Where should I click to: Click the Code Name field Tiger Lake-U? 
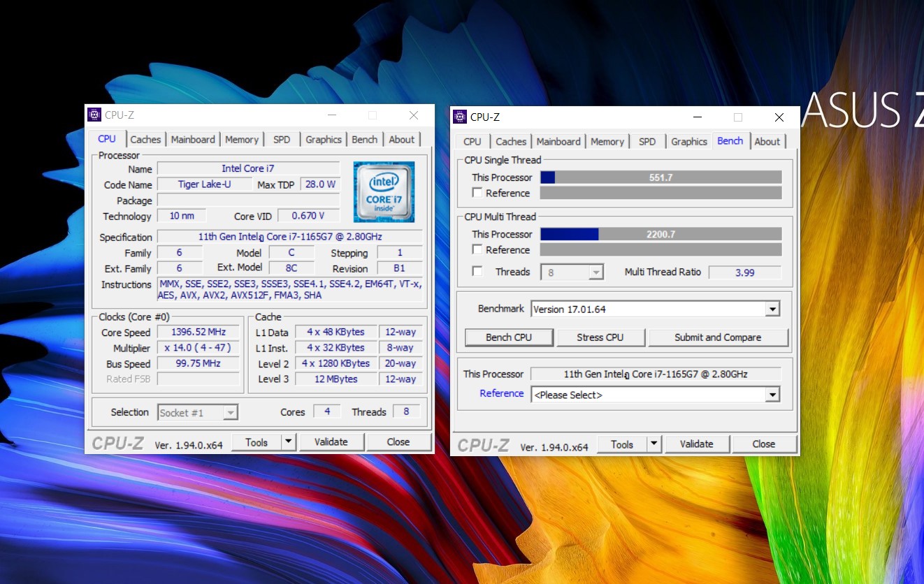pos(204,184)
